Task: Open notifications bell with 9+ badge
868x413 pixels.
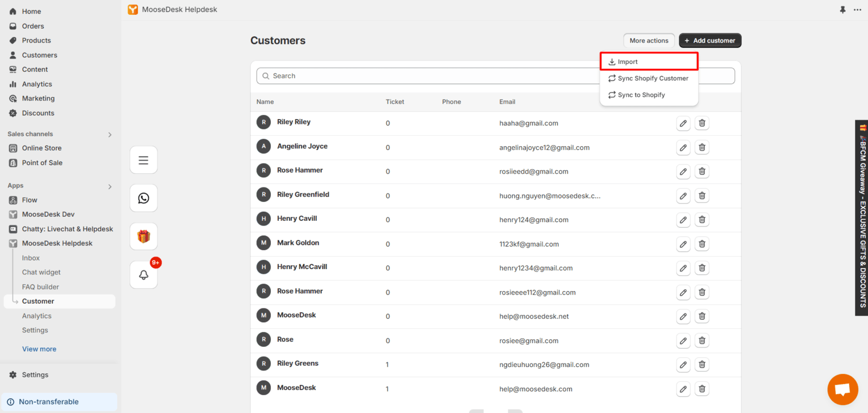Action: click(x=144, y=275)
